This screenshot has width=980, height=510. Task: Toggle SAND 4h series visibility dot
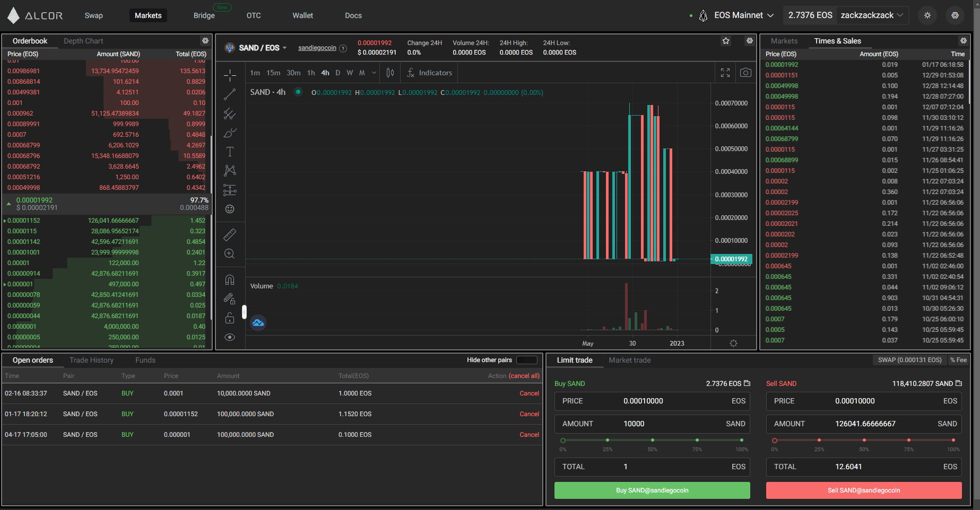[298, 92]
